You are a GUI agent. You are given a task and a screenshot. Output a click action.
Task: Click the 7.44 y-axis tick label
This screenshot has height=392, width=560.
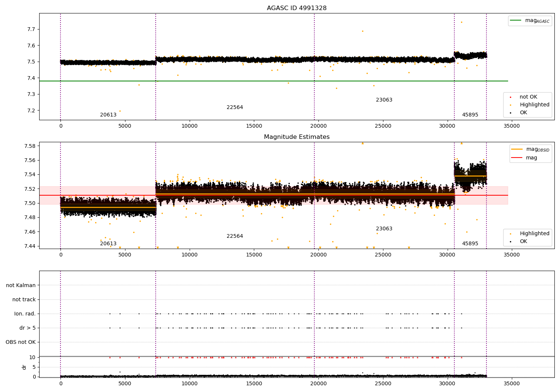(29, 246)
